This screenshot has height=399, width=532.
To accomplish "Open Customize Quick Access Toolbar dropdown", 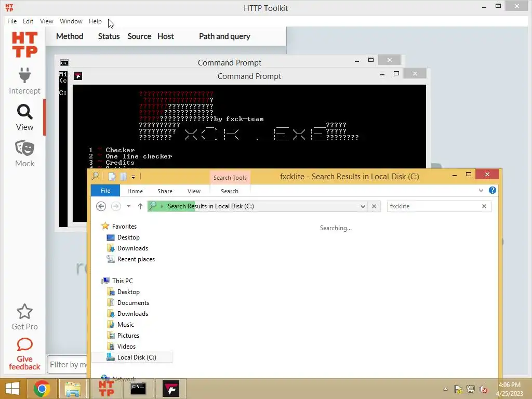I will [x=134, y=177].
